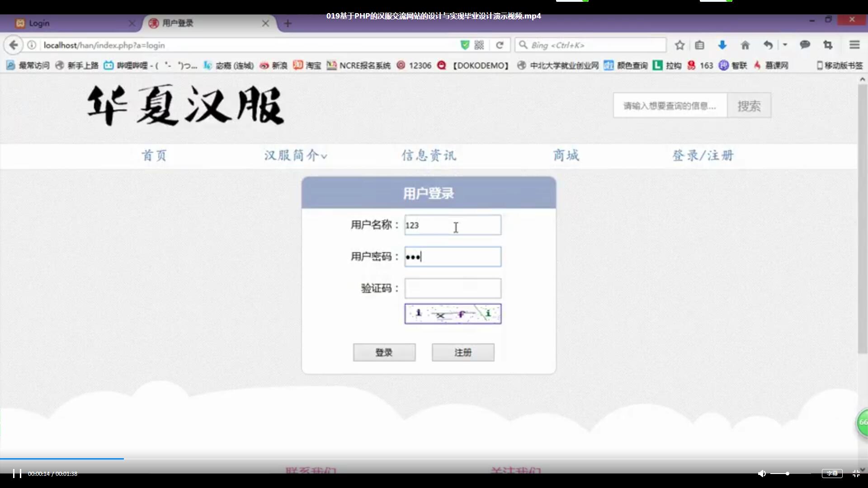Click the green shield icon in address bar

(465, 45)
